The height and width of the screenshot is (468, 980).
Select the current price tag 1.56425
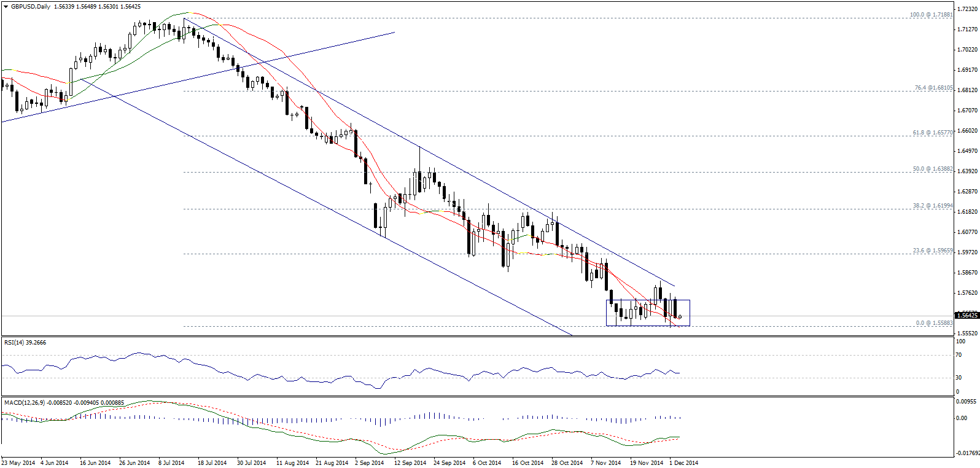[967, 315]
